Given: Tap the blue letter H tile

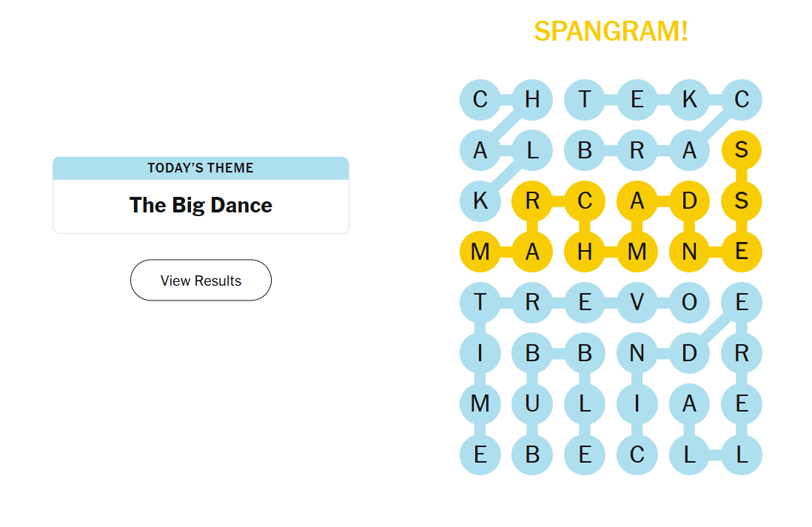Looking at the screenshot, I should [x=532, y=99].
